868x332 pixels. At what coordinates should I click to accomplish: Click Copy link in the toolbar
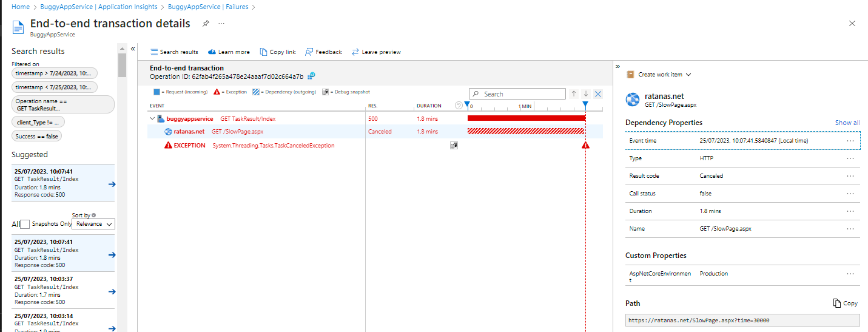(278, 52)
